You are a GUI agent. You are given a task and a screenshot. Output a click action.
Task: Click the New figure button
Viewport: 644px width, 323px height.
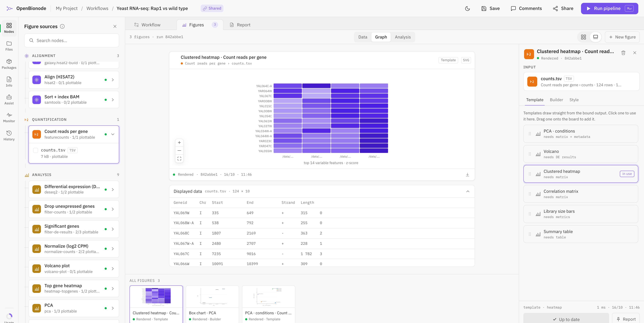click(622, 37)
